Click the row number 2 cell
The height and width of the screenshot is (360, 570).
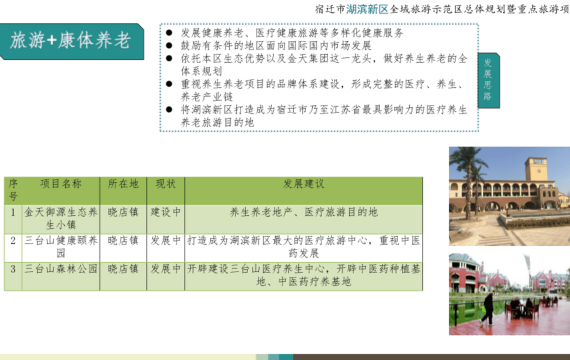pyautogui.click(x=13, y=248)
